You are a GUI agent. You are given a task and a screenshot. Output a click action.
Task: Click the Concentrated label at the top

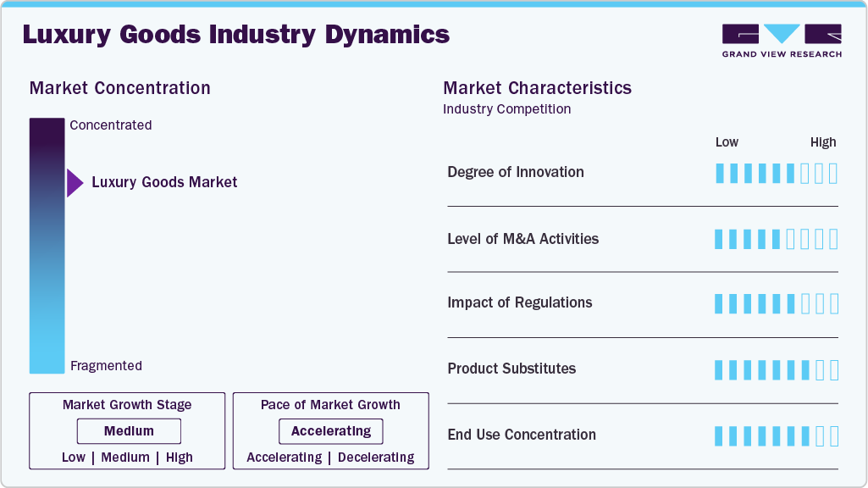[x=111, y=125]
